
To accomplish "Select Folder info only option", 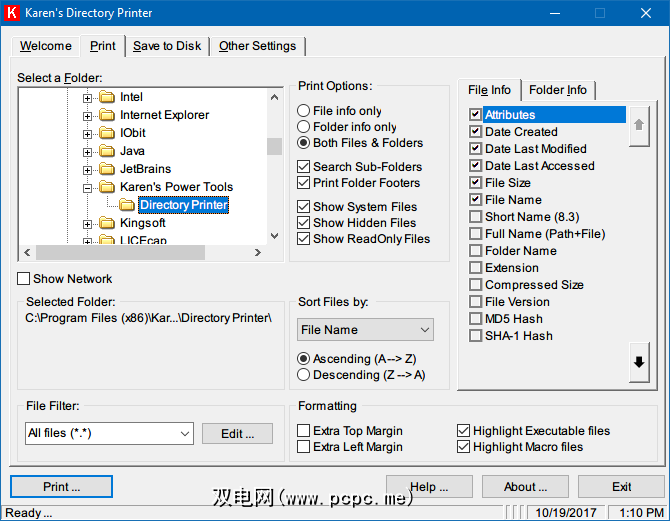I will [x=303, y=127].
